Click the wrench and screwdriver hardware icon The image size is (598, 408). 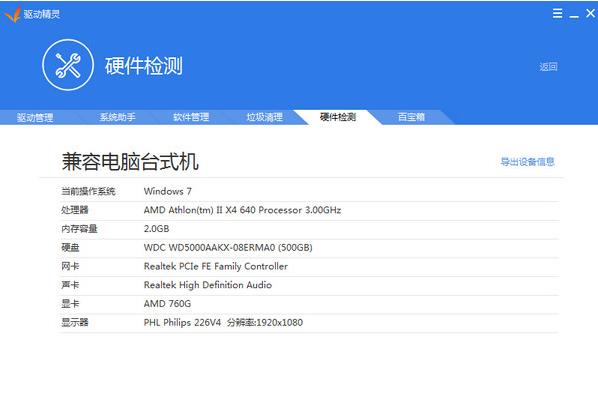pos(68,65)
